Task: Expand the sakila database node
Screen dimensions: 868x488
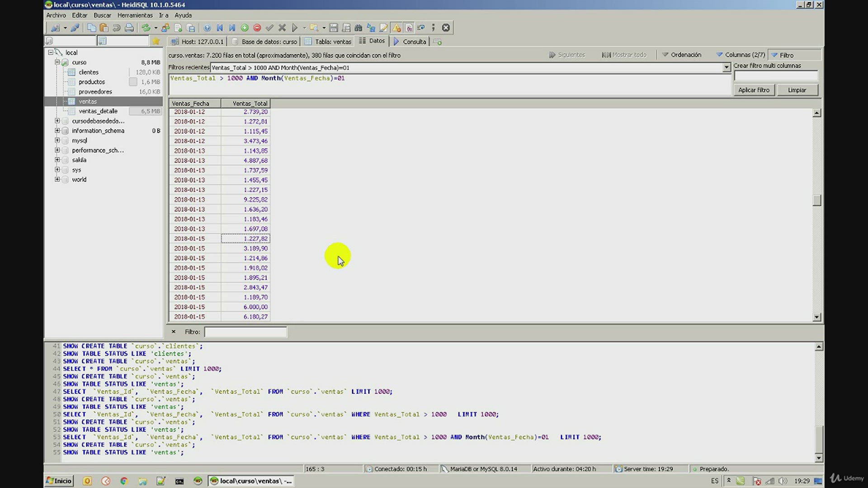Action: coord(57,160)
